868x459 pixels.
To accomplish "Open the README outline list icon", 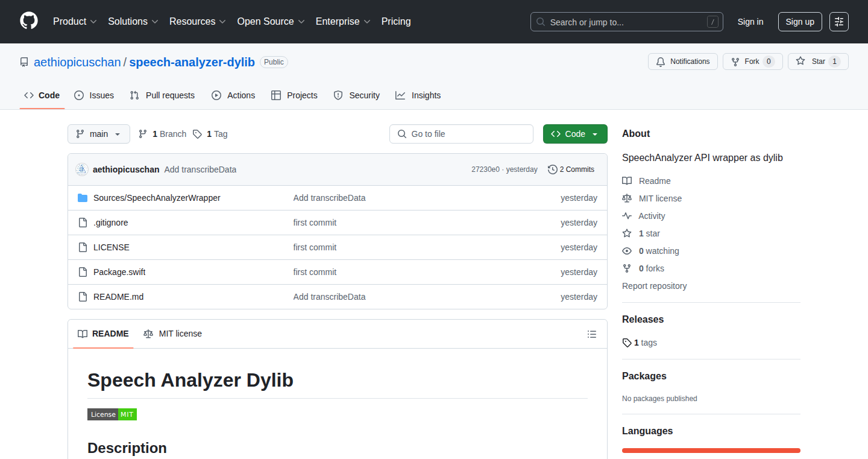I will point(592,334).
